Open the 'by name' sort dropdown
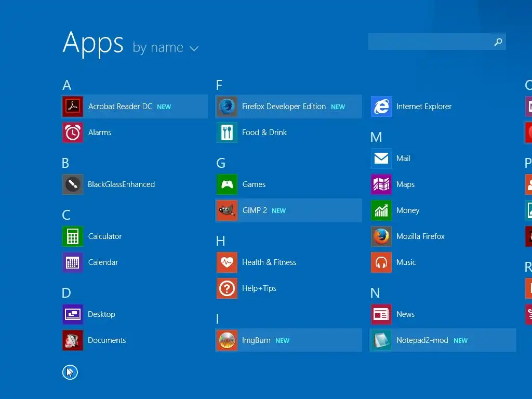 tap(166, 48)
